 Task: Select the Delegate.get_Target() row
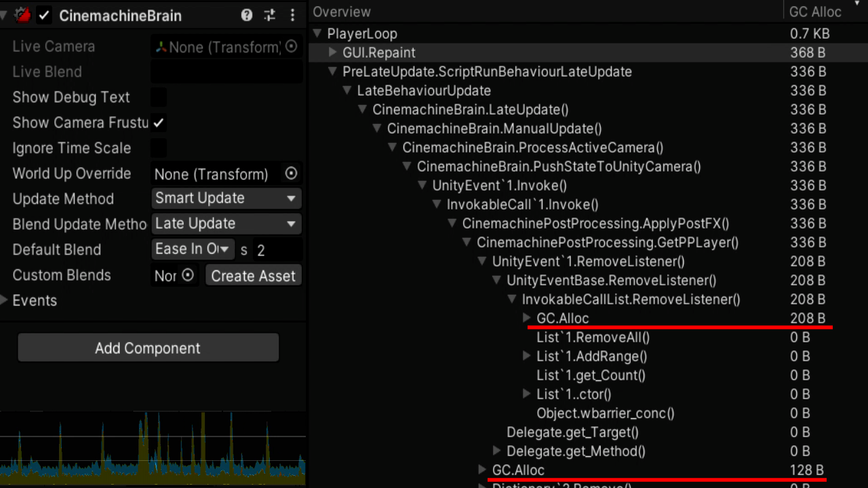click(588, 432)
